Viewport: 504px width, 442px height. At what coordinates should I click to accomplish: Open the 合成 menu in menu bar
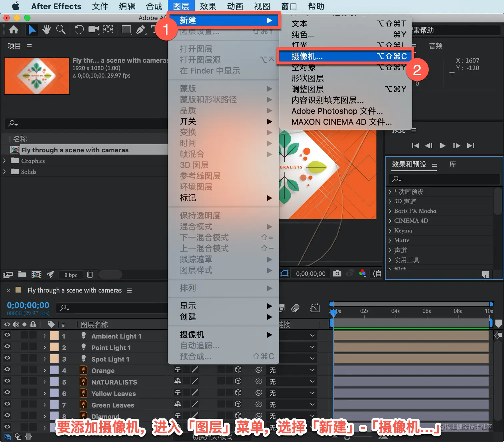click(x=154, y=6)
